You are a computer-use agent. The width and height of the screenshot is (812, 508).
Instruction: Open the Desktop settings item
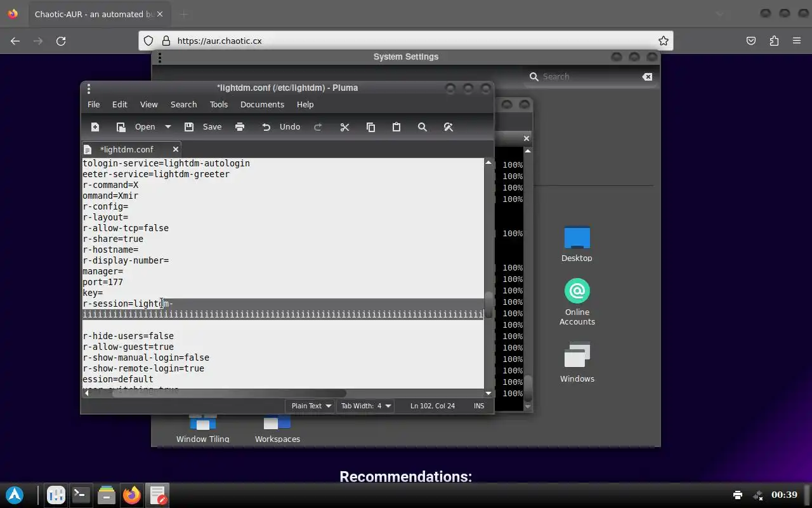577,244
